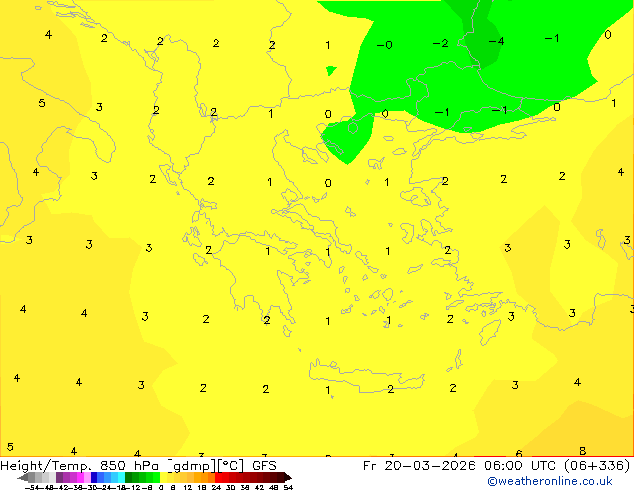Image resolution: width=634 pixels, height=490 pixels.
Task: Pick the bright green swatch in the legend
Action: [x=156, y=478]
